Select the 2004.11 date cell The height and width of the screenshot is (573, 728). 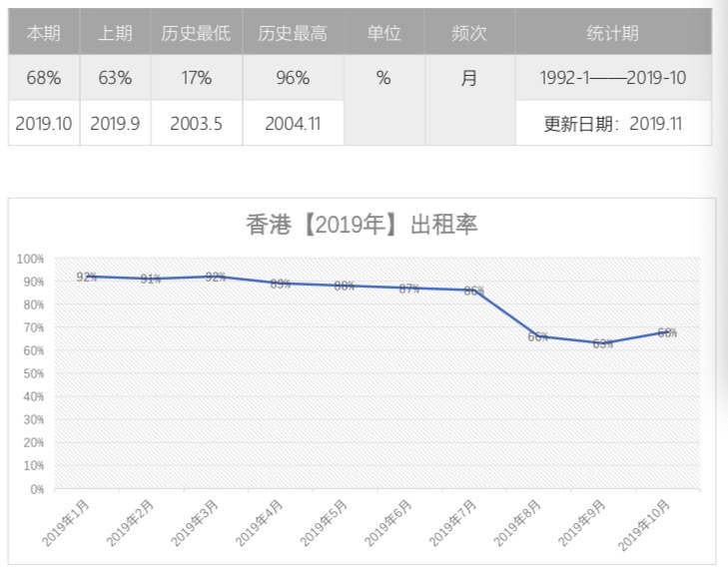[293, 124]
